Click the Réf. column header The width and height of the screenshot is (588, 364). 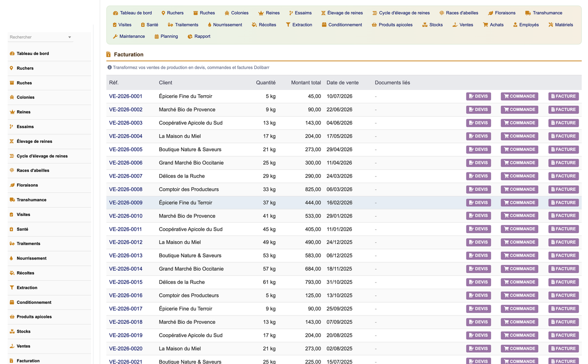[x=114, y=83]
